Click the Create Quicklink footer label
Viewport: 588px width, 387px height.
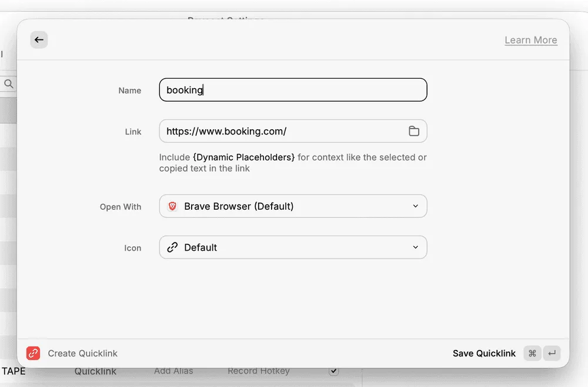(x=82, y=354)
